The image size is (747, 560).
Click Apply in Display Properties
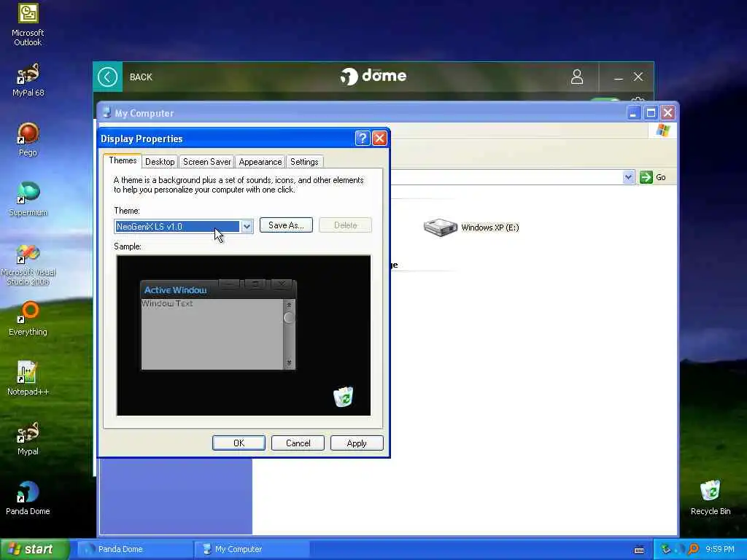click(x=356, y=443)
